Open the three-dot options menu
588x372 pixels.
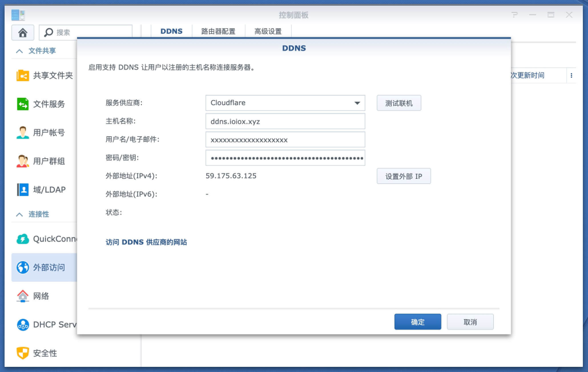pyautogui.click(x=571, y=75)
